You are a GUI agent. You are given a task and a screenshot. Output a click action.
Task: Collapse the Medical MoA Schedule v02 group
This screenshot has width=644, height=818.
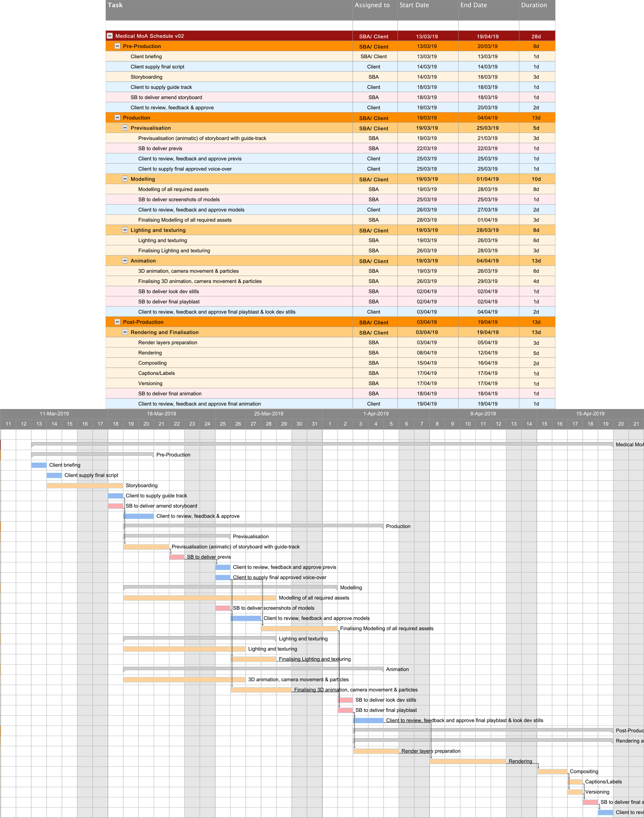pyautogui.click(x=110, y=36)
